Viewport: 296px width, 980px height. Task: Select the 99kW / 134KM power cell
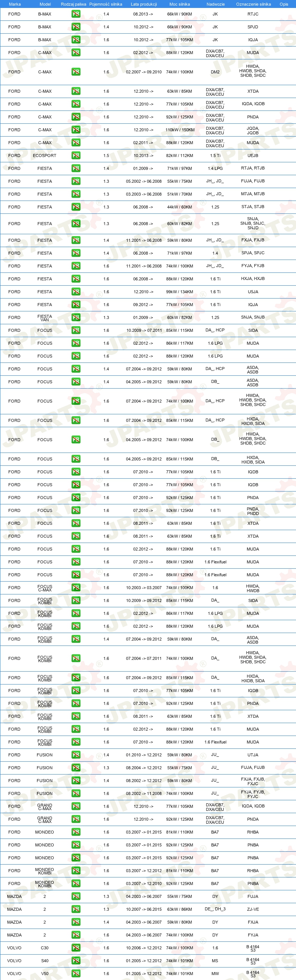tap(179, 292)
